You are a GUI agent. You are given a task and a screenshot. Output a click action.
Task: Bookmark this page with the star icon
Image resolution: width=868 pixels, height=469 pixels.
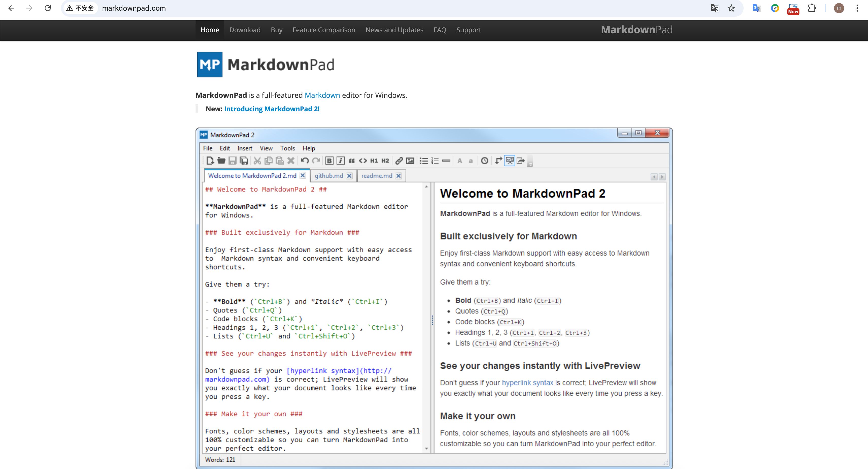[731, 8]
